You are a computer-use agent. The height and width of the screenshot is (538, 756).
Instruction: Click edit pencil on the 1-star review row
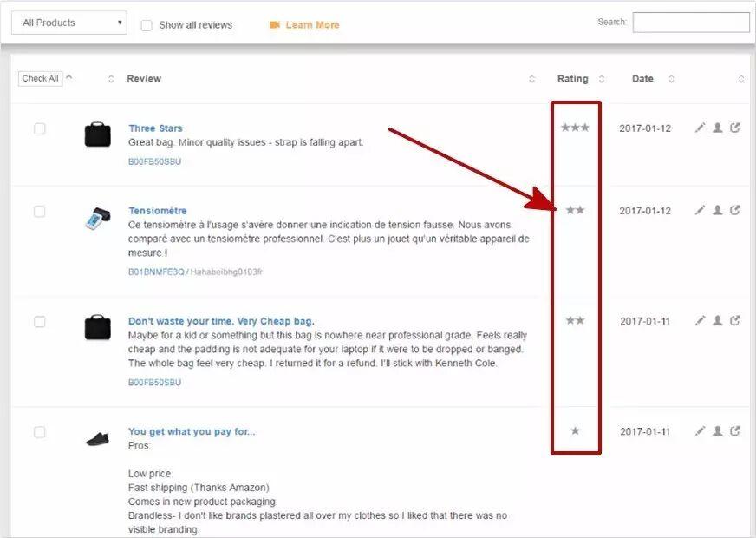click(x=700, y=431)
